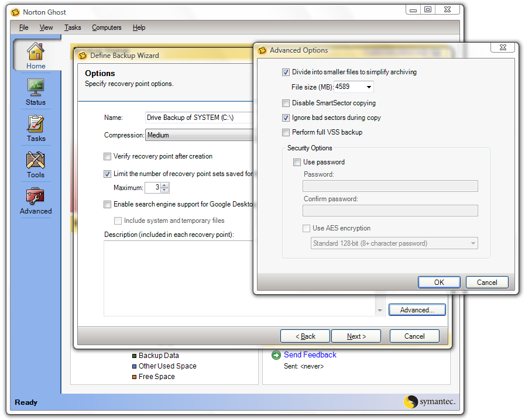Open the Advanced toolbox icon

tap(36, 196)
